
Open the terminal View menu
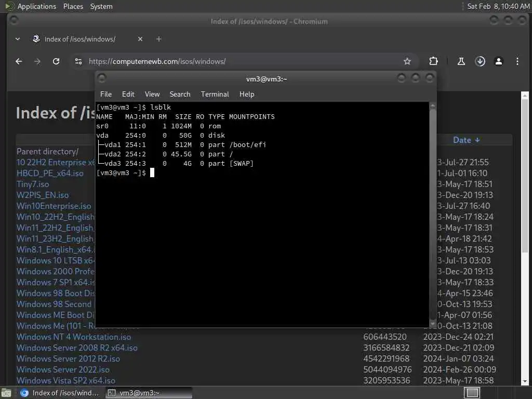click(152, 95)
